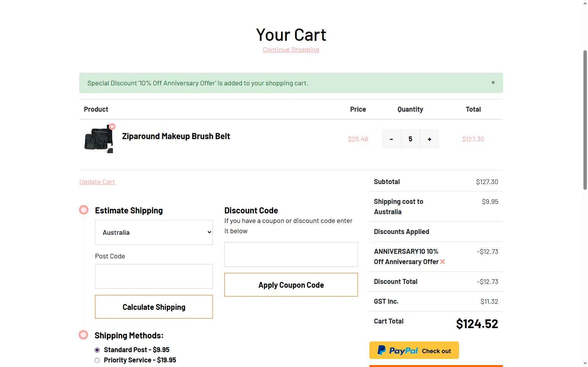Viewport: 588px width, 367px height.
Task: Open the Ziparound Makeup Brush Belt product link
Action: click(176, 136)
